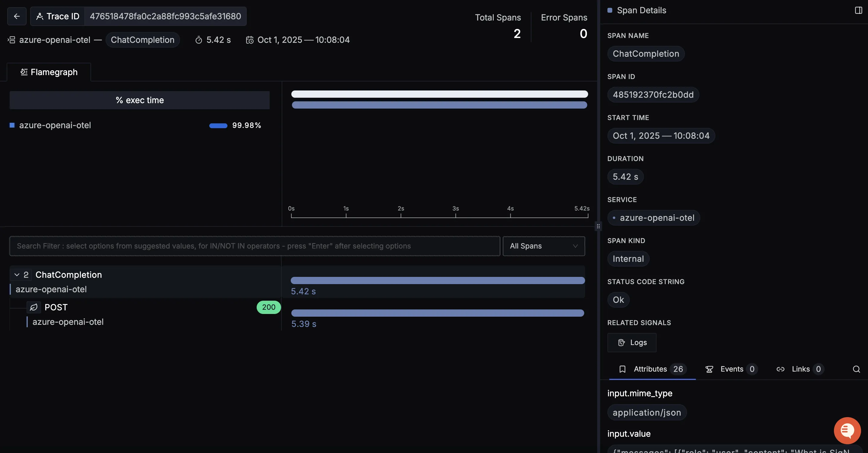Image resolution: width=868 pixels, height=453 pixels.
Task: Click the 200 status badge
Action: (x=268, y=307)
